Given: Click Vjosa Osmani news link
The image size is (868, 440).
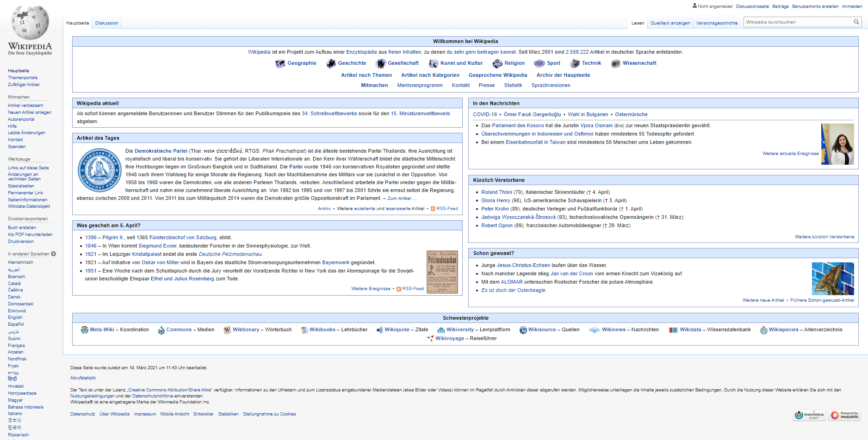Looking at the screenshot, I should click(x=596, y=126).
